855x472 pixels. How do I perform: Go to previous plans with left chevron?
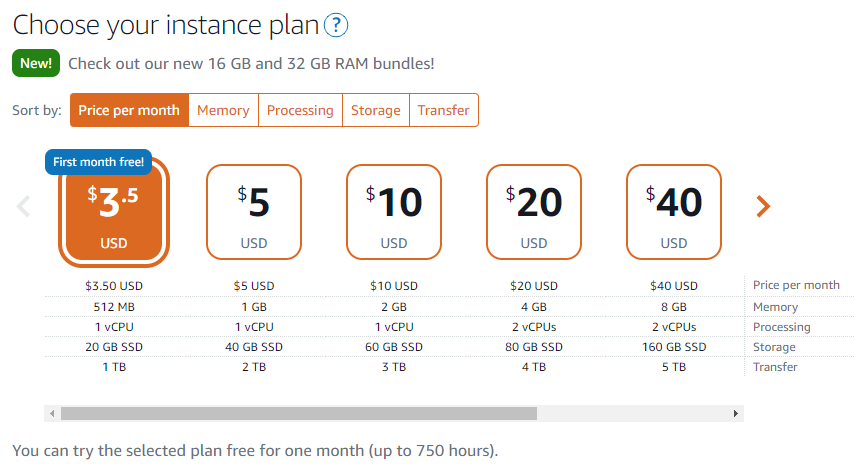pos(23,206)
